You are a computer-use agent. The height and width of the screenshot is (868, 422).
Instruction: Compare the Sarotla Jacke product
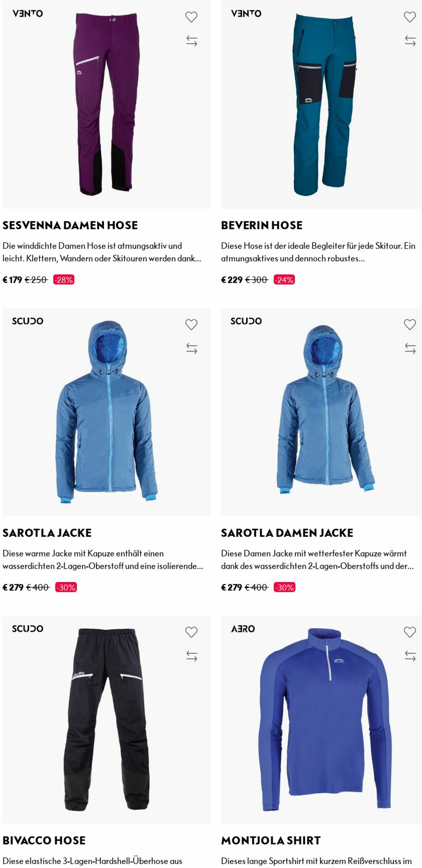tap(191, 349)
